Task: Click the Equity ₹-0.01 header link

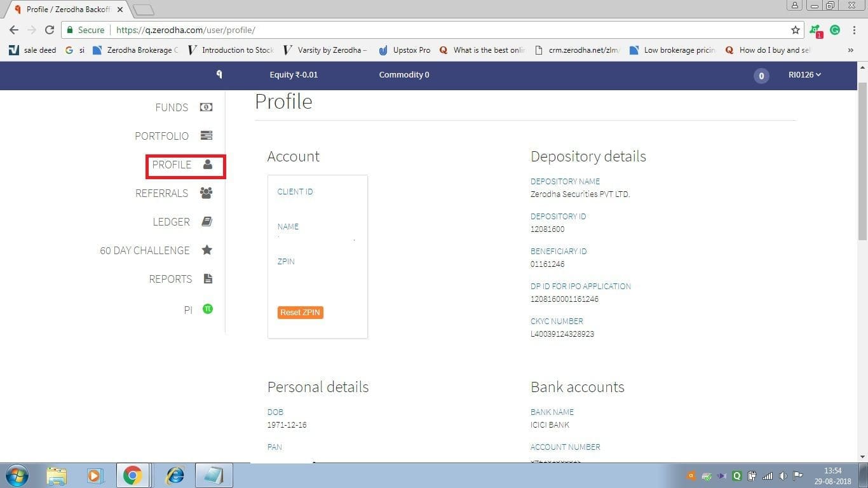Action: point(294,75)
